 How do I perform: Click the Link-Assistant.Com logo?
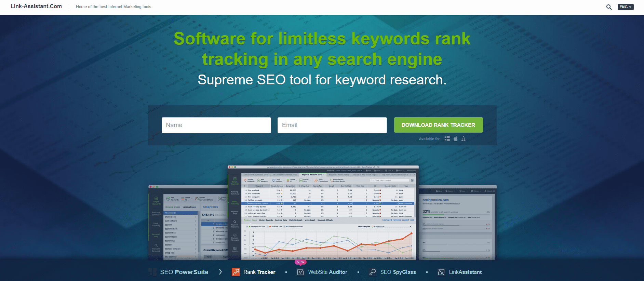coord(36,6)
